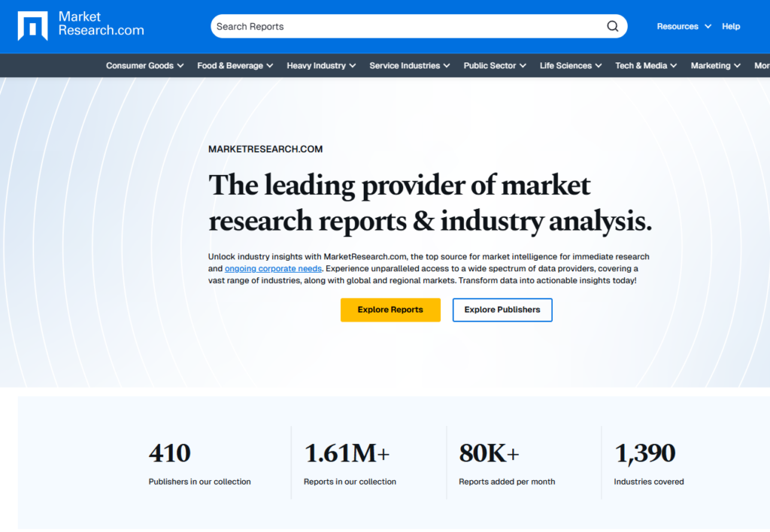Expand the Food & Beverage menu

coord(235,65)
